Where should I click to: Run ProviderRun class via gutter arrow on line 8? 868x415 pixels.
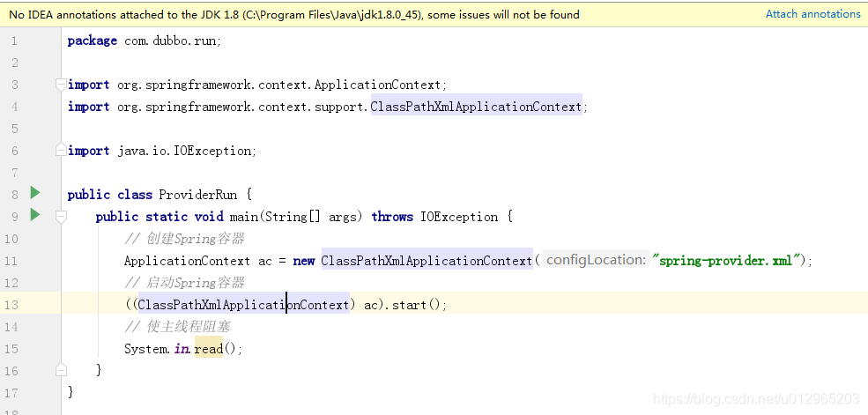pos(35,193)
